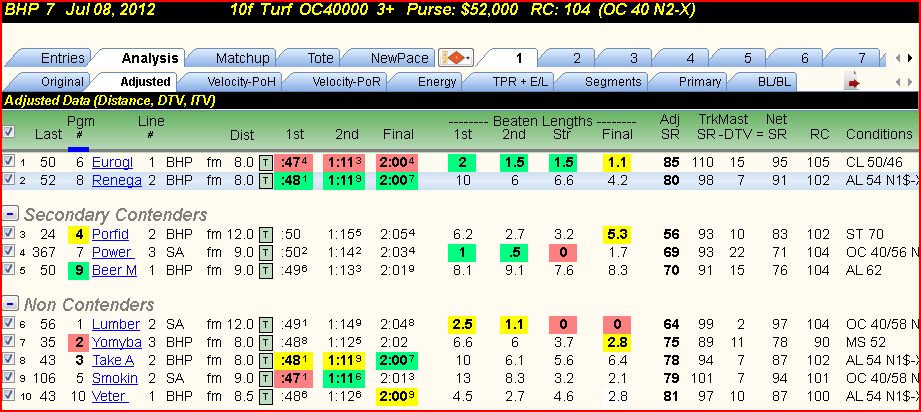
Task: Open the Velocity-PoH sub-tab
Action: pyautogui.click(x=233, y=82)
